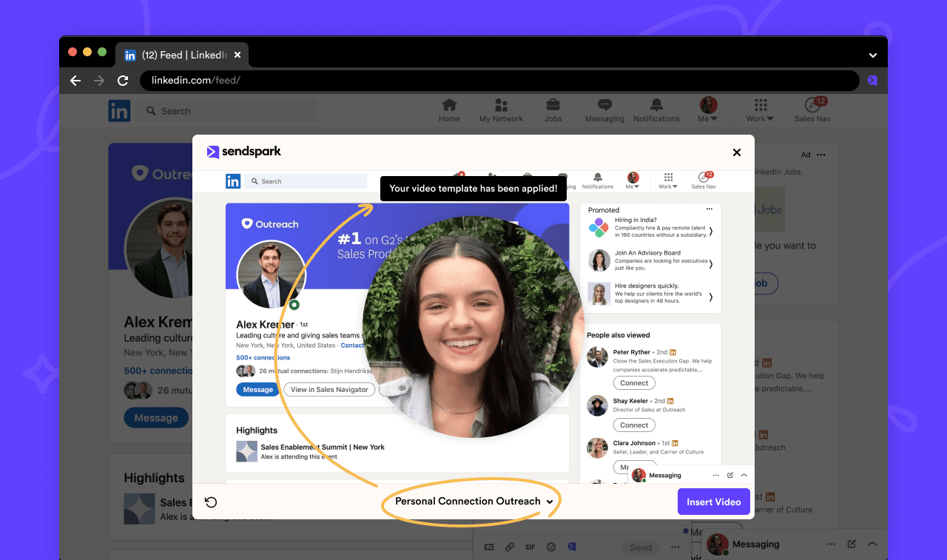Open Jobs in LinkedIn nav
947x560 pixels.
[553, 110]
